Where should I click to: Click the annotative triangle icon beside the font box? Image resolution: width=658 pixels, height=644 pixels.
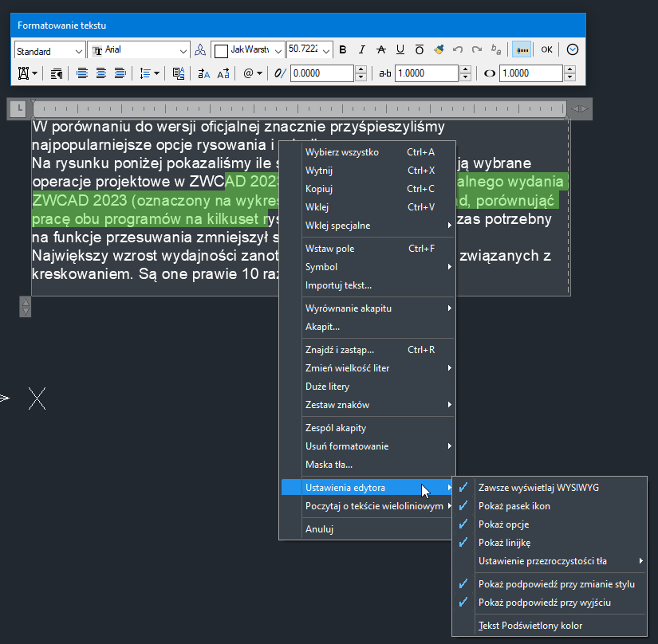pyautogui.click(x=200, y=50)
